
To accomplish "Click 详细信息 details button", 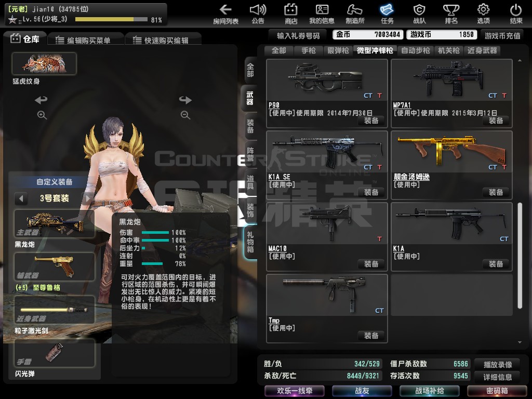I will [498, 377].
